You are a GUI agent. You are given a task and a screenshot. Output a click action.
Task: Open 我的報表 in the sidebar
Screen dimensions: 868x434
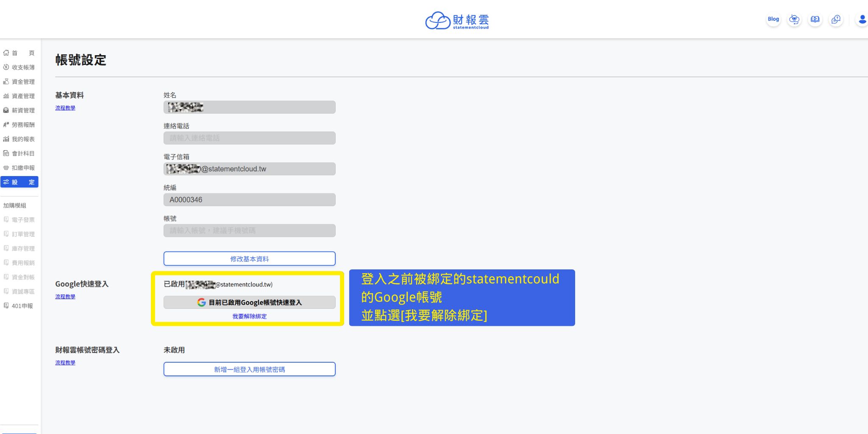click(19, 139)
